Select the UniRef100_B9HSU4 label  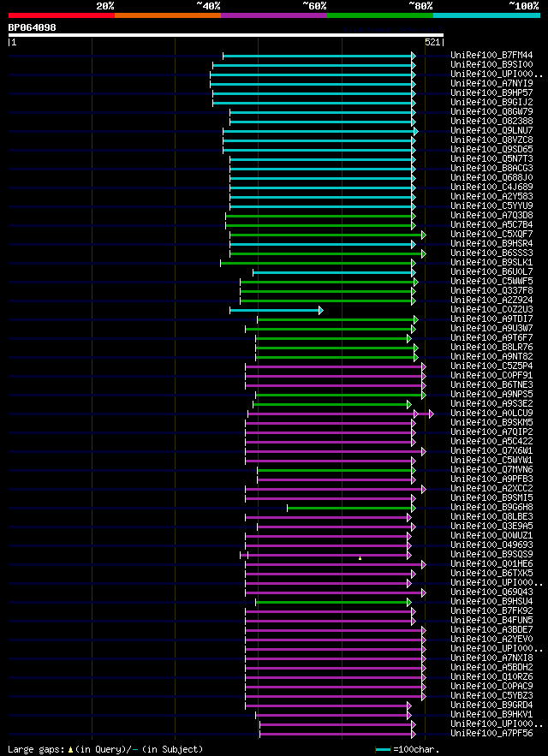coord(491,601)
